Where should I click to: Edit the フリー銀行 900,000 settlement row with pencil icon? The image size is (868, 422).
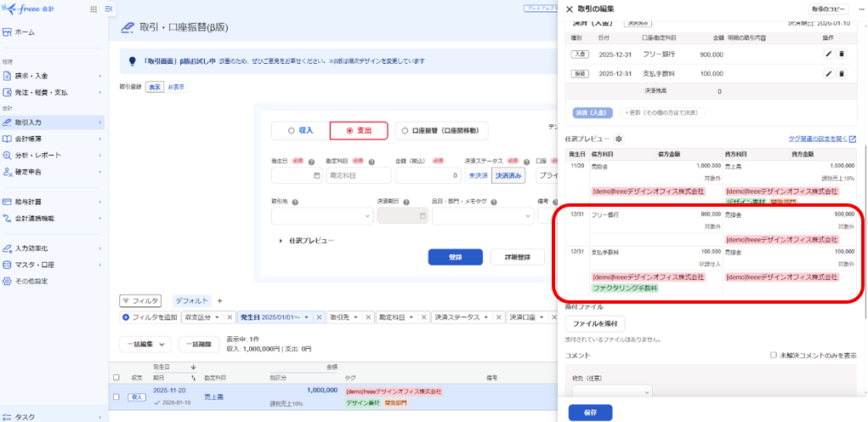tap(829, 54)
